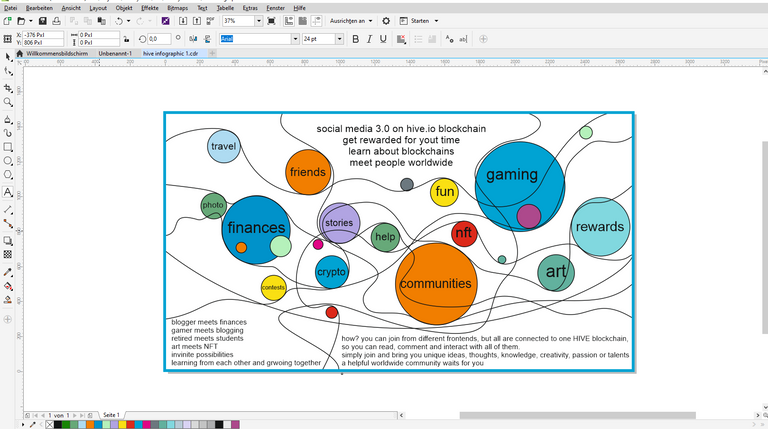Select the Rectangle tool
This screenshot has width=768, height=429.
pos(8,147)
